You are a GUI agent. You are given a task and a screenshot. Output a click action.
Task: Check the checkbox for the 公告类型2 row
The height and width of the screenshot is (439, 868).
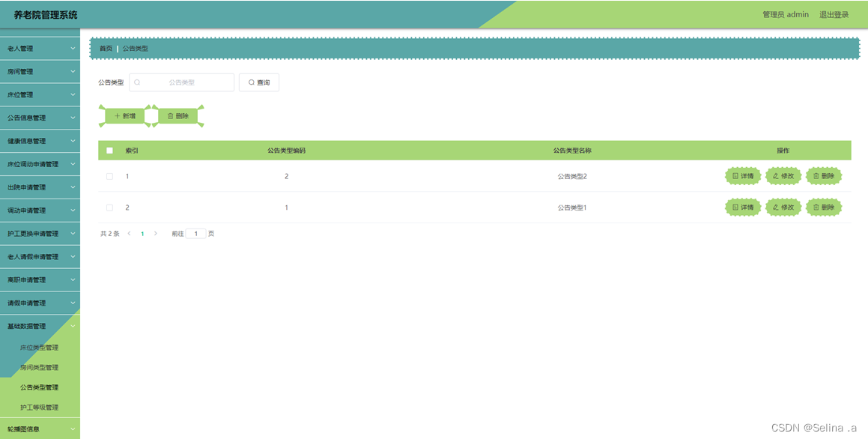[x=109, y=176]
